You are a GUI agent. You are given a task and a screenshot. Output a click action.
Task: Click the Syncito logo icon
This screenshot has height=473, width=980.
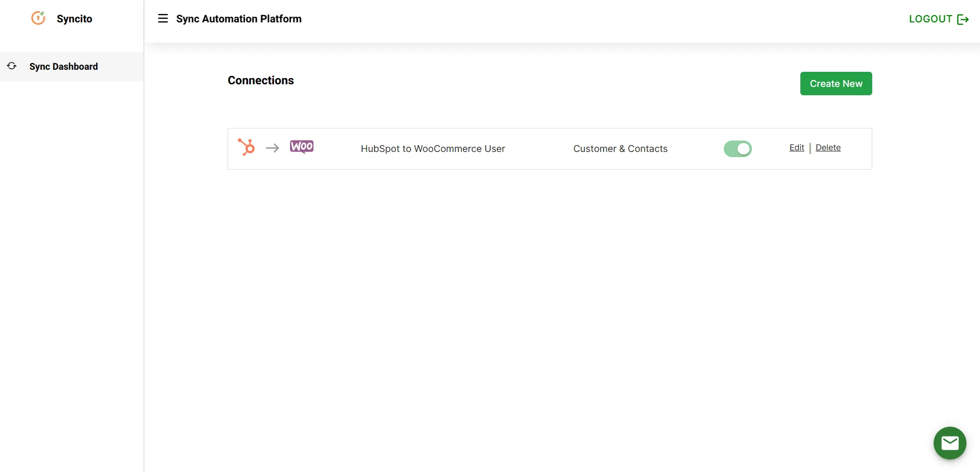pos(39,18)
